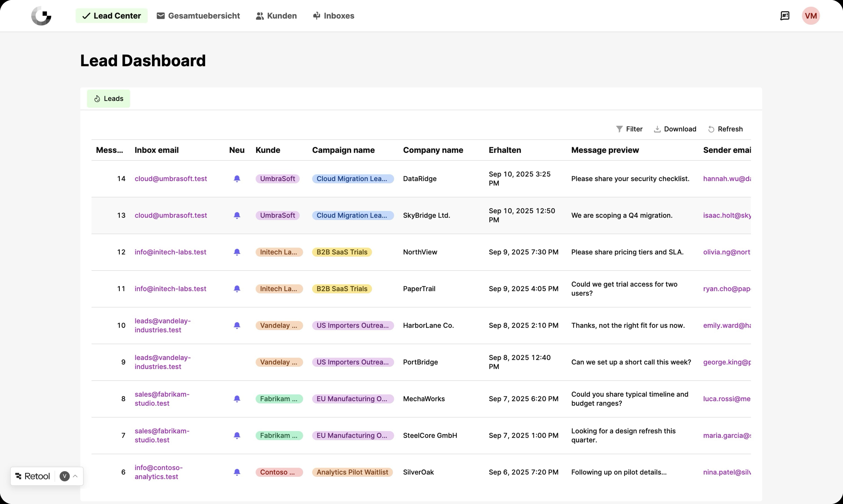Click the app logo in top left
Screen dimensions: 843x504
[41, 16]
